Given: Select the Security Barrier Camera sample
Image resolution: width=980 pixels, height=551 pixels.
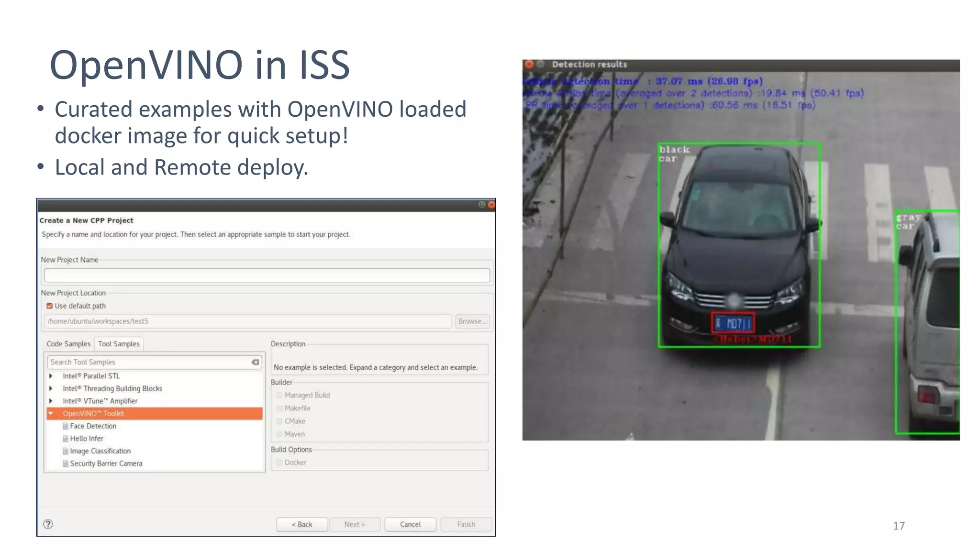Looking at the screenshot, I should (x=106, y=463).
